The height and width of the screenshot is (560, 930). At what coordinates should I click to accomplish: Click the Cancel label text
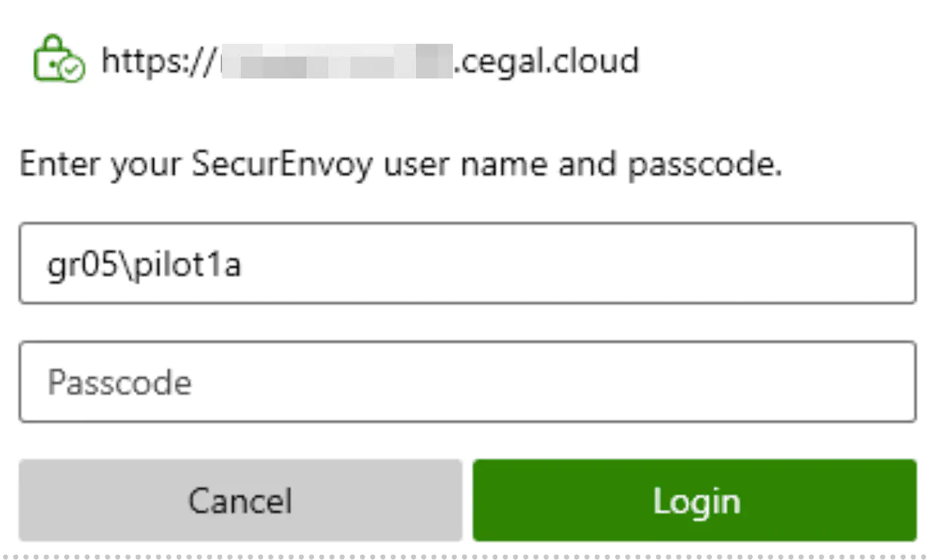pyautogui.click(x=240, y=501)
